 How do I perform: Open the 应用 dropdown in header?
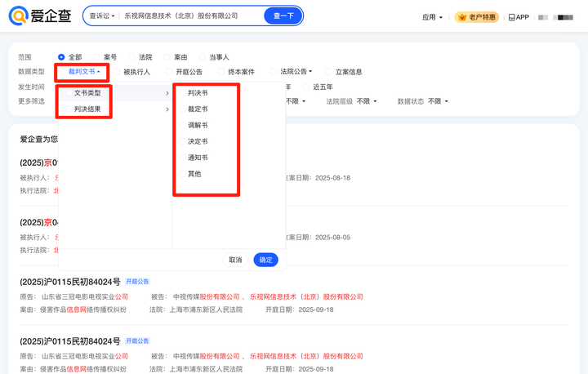[x=432, y=17]
